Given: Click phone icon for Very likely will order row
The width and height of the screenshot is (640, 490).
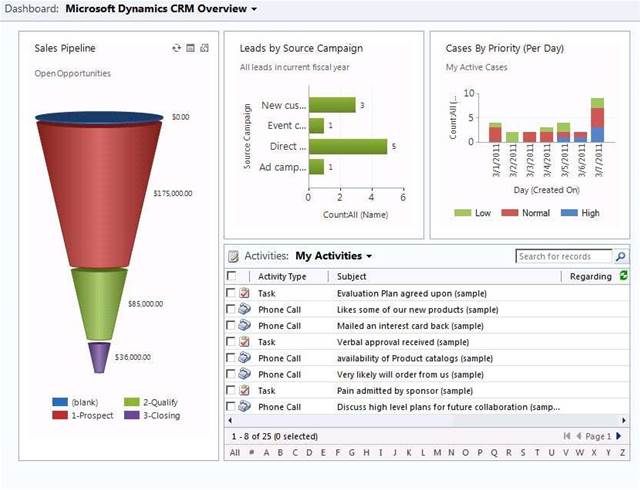Looking at the screenshot, I should [x=244, y=374].
